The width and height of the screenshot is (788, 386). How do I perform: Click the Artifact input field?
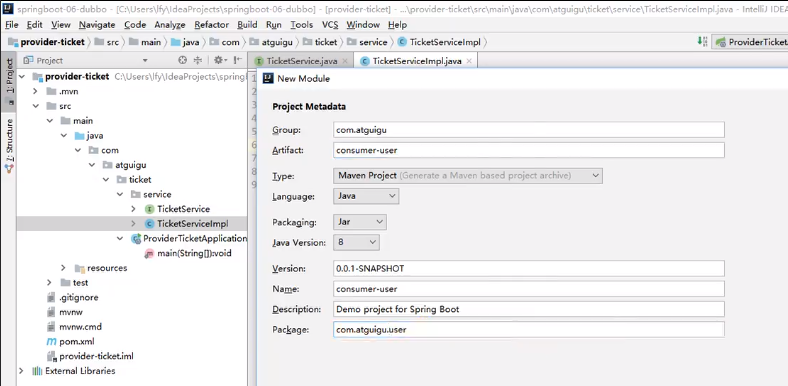[529, 150]
